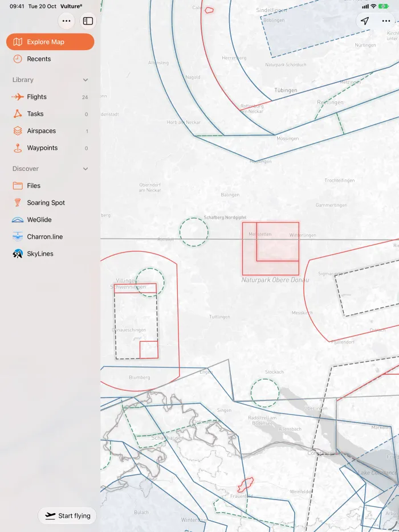Click the Soaring Spot logo icon
This screenshot has height=532, width=399.
coord(18,203)
